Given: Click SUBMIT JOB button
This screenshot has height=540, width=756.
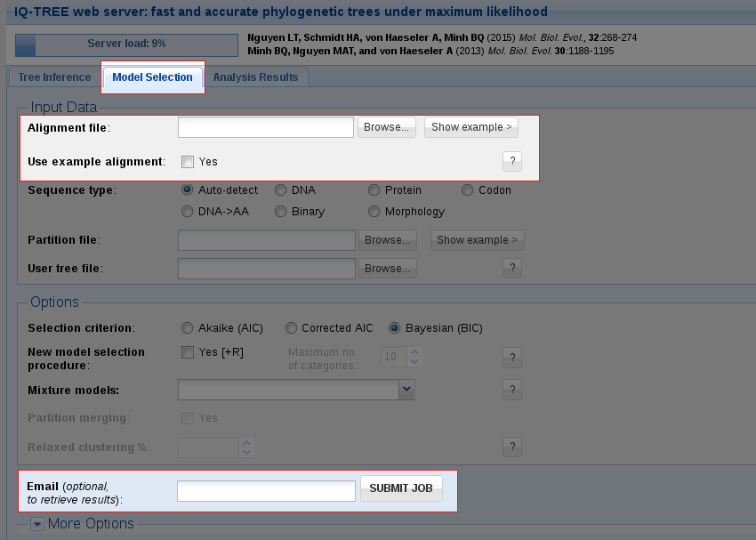Looking at the screenshot, I should 401,488.
